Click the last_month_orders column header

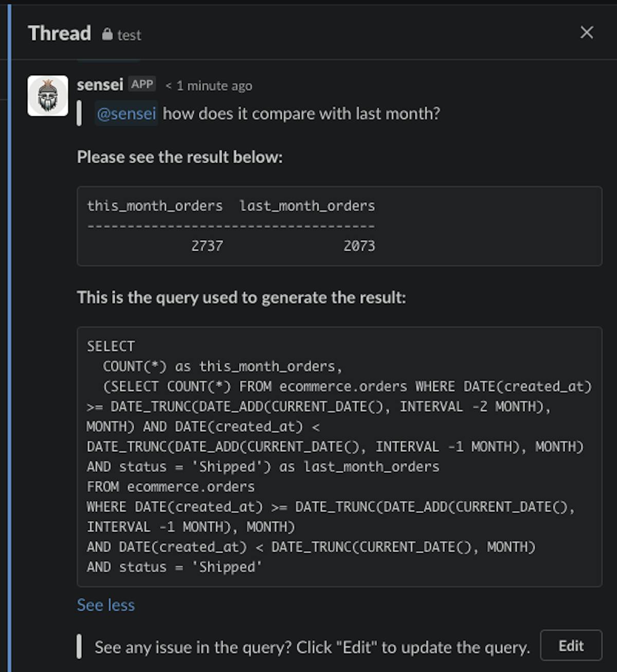[307, 206]
